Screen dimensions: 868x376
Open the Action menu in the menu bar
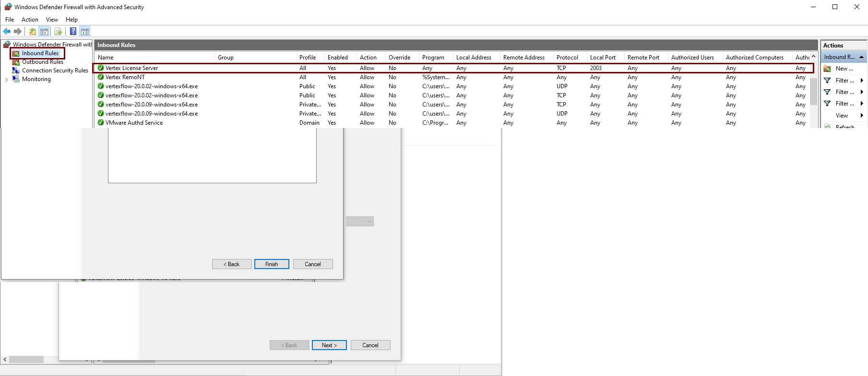30,20
